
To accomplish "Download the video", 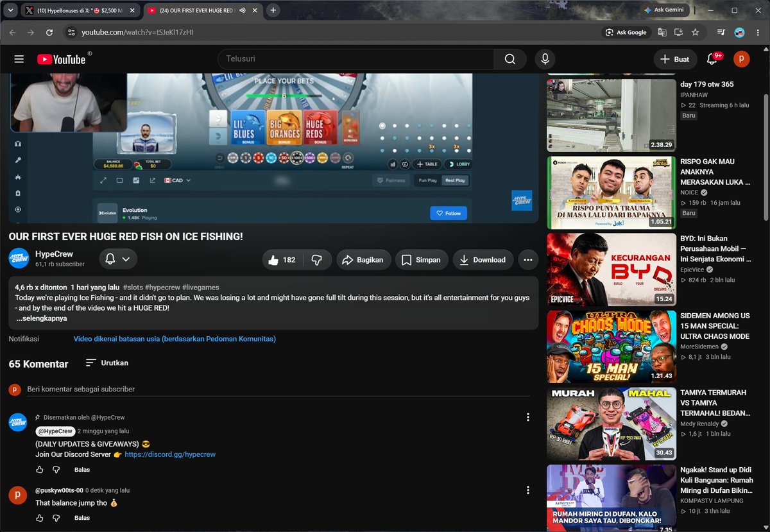I will (x=483, y=260).
